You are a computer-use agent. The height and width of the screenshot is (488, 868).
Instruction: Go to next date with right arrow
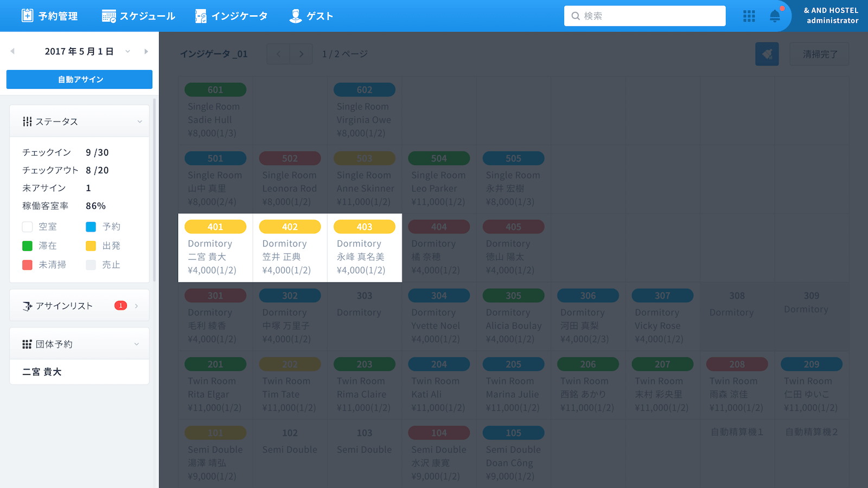click(x=146, y=52)
